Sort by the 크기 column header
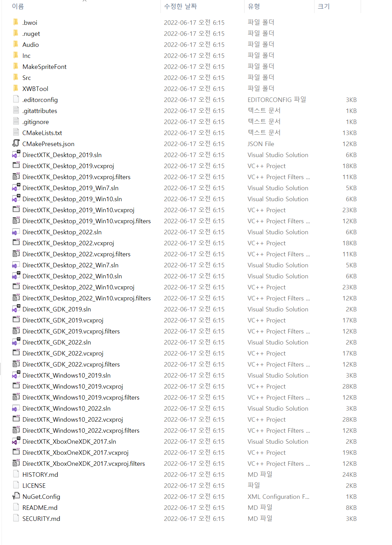 click(x=323, y=6)
